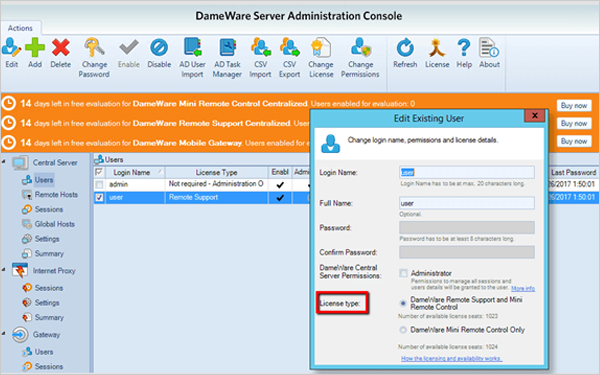Refresh the console view
This screenshot has width=600, height=375.
(405, 53)
